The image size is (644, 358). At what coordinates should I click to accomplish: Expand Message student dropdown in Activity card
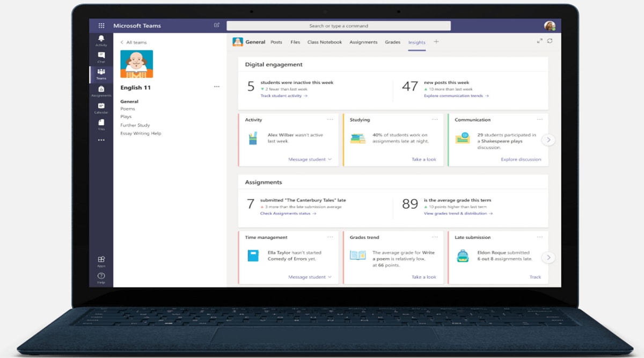(310, 159)
